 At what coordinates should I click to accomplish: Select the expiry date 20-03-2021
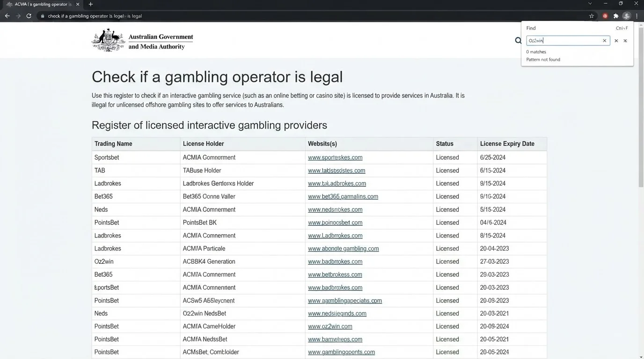[x=494, y=314]
